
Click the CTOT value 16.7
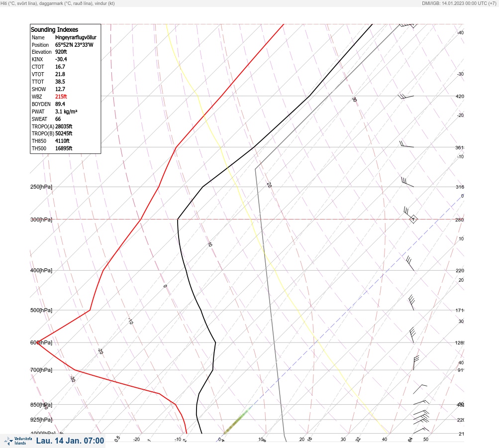[x=60, y=67]
